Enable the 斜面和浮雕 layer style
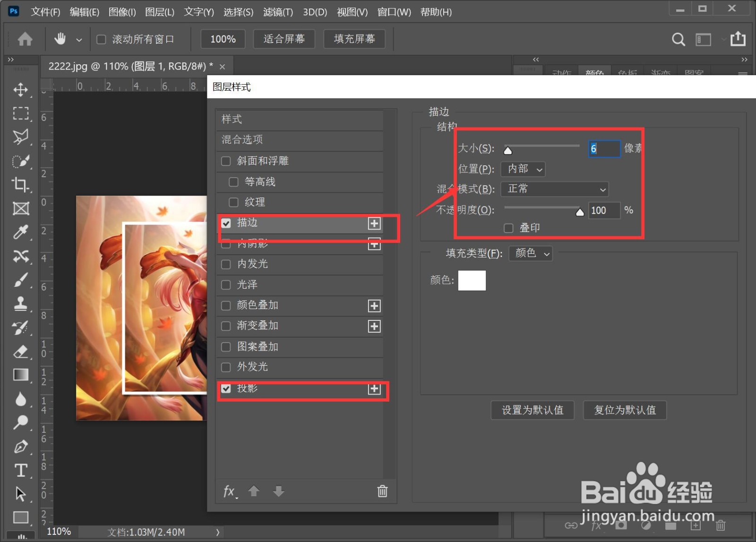This screenshot has height=542, width=756. (x=226, y=161)
